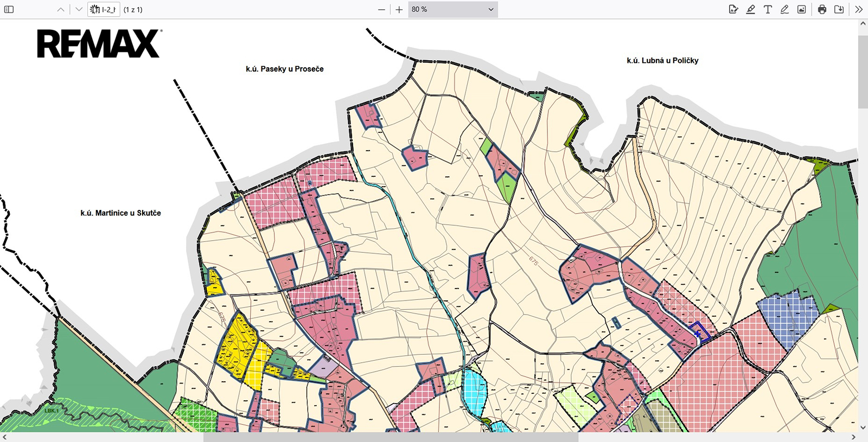
Task: Zoom in with the plus button
Action: tap(399, 9)
